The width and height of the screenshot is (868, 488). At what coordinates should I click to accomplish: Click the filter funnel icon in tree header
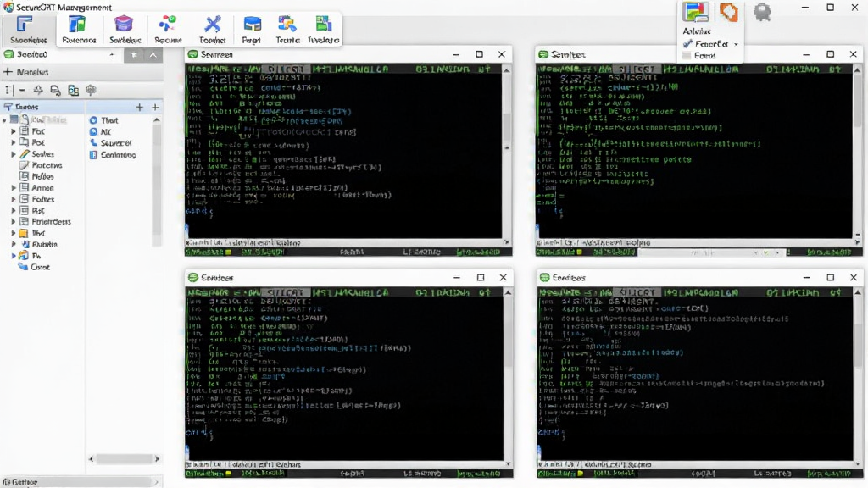[8, 106]
